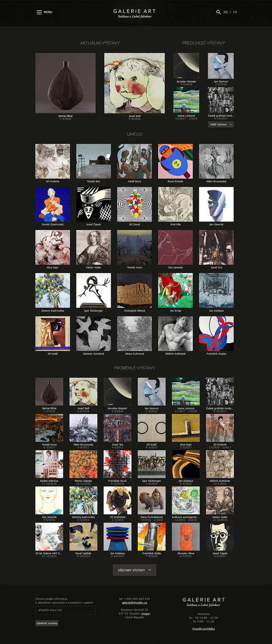
Task: Open Tomáš Císařovský artist tile
Action: tap(53, 205)
